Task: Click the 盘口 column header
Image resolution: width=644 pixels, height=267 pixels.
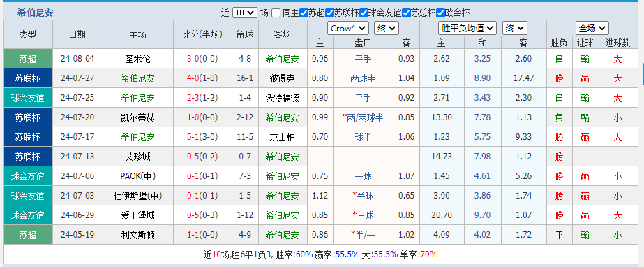Action: 363,43
